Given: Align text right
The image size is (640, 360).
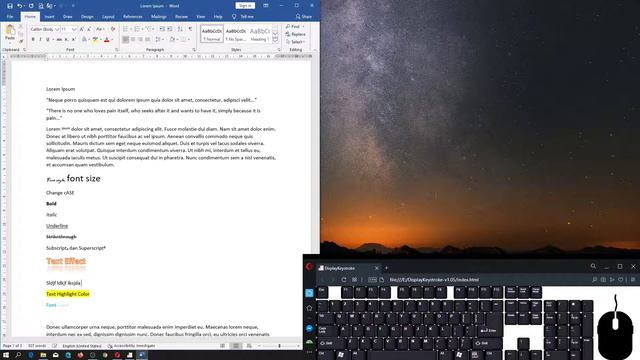Looking at the screenshot, I should coord(140,40).
